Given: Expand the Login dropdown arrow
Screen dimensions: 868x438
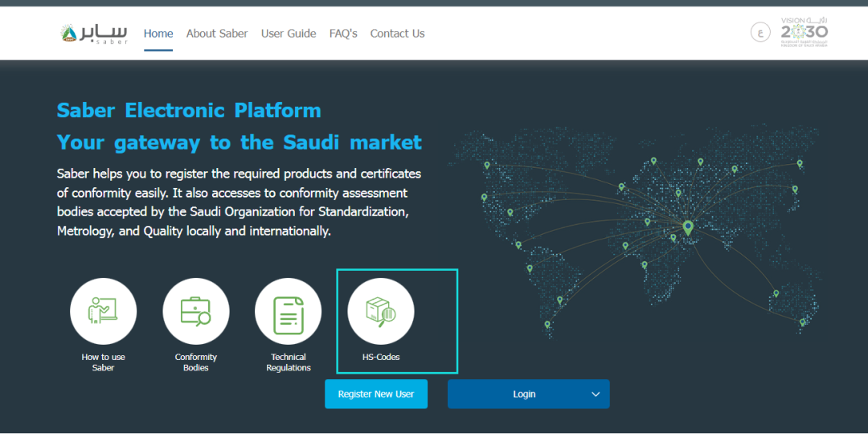Looking at the screenshot, I should tap(596, 395).
